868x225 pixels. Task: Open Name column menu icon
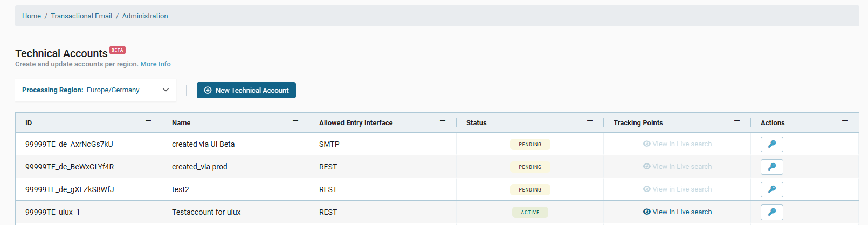click(295, 122)
